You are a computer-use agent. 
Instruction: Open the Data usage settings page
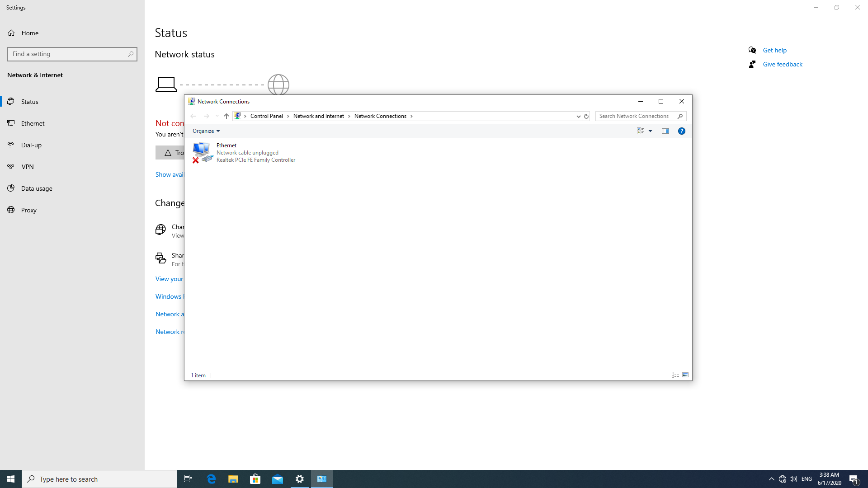coord(72,188)
